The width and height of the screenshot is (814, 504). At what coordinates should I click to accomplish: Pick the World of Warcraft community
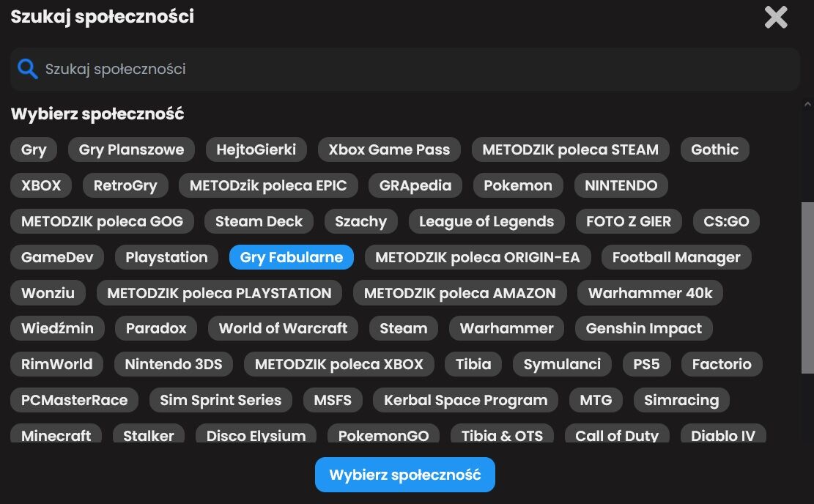point(283,328)
